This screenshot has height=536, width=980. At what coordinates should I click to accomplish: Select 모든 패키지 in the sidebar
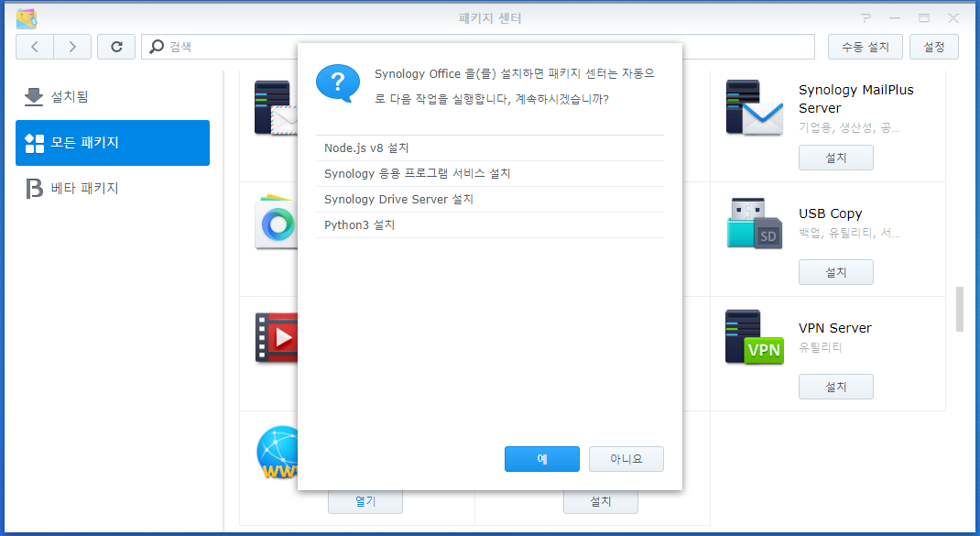click(x=113, y=143)
